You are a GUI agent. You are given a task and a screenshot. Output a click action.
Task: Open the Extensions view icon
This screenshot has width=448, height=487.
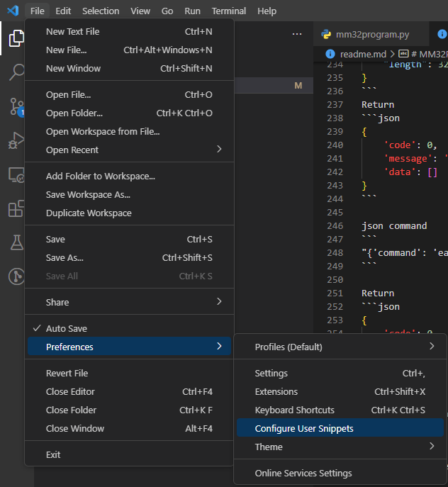coord(16,208)
